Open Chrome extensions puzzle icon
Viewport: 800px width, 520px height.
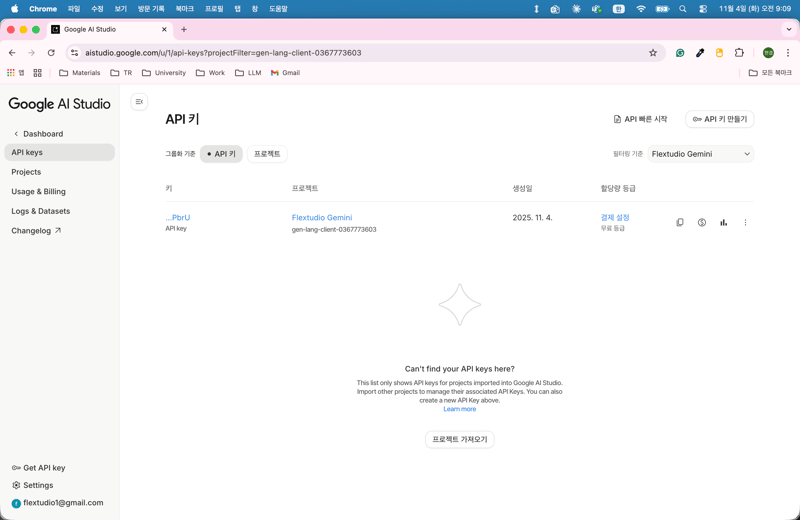pyautogui.click(x=739, y=53)
